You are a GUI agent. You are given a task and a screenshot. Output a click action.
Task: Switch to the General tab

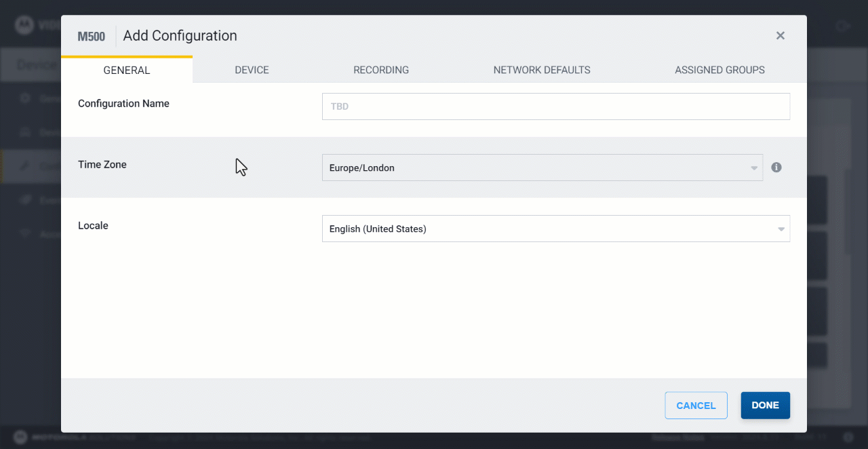click(127, 70)
